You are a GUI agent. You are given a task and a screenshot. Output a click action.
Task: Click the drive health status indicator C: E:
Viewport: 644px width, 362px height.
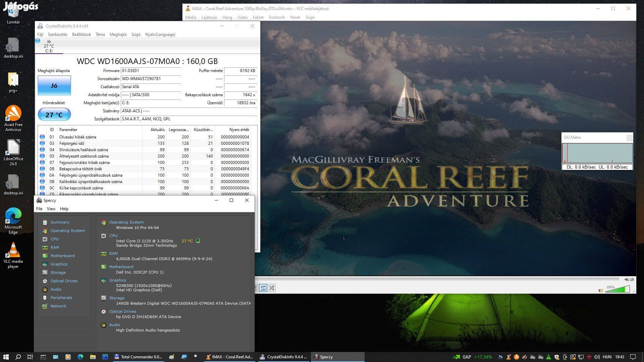pos(49,46)
